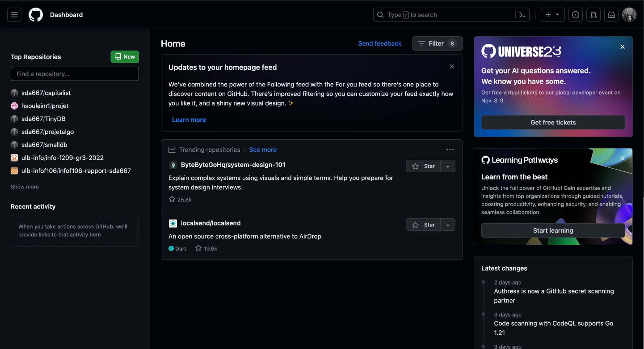Close the Universe 23 banner
The width and height of the screenshot is (644, 349).
click(x=623, y=47)
